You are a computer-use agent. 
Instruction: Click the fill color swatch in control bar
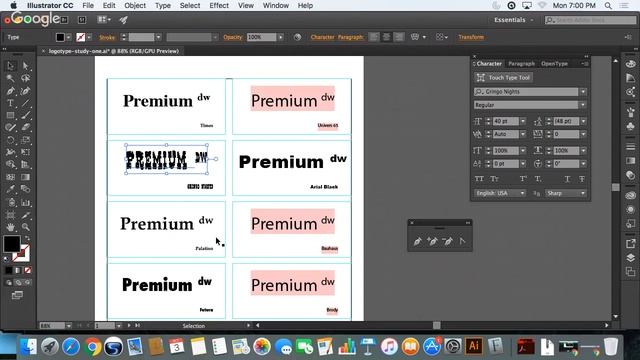[60, 38]
